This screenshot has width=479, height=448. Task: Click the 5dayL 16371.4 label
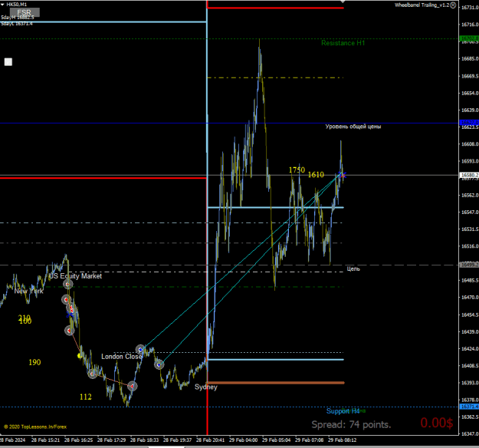point(17,24)
